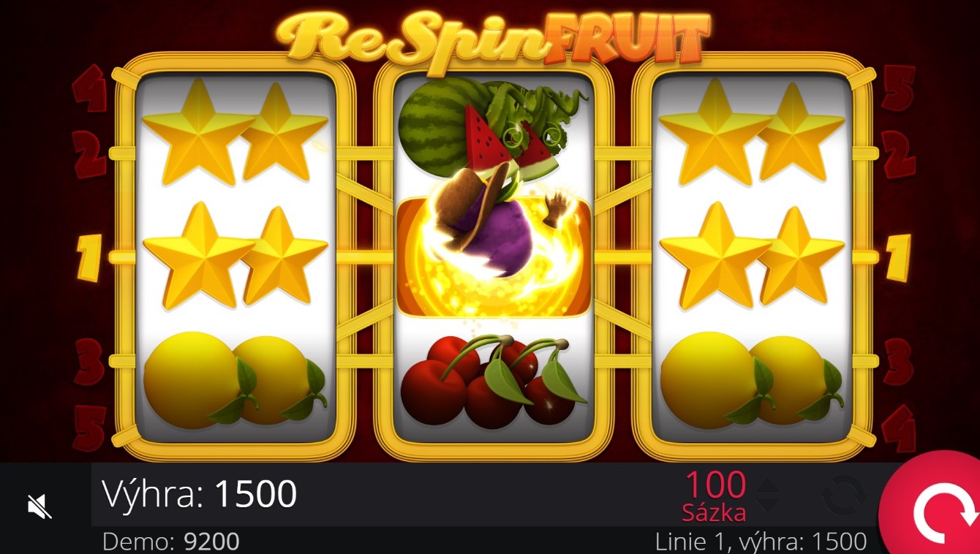Click the cherries symbol on the middle reel
Screen dimensions: 980x554
(x=493, y=382)
